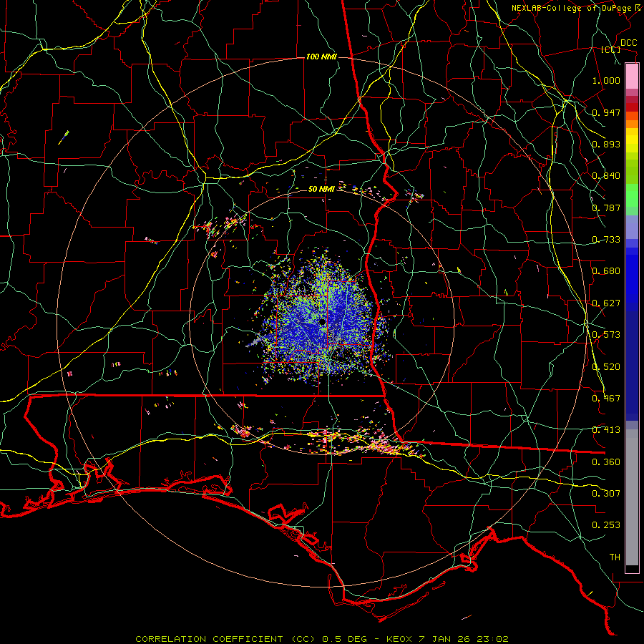The image size is (644, 644).
Task: Click the [CC] unit label
Action: (611, 49)
